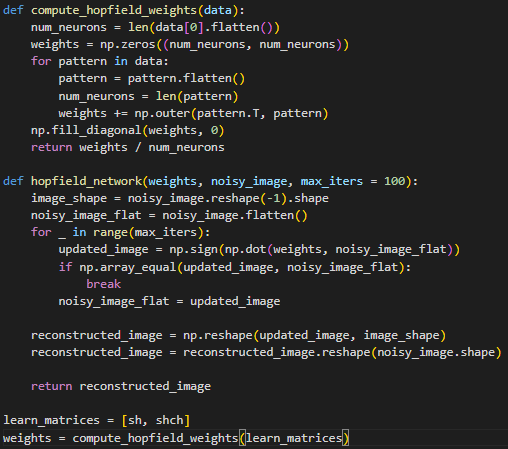Image resolution: width=508 pixels, height=449 pixels.
Task: Click len(pattern) in the num_neurons line
Action: 197,96
